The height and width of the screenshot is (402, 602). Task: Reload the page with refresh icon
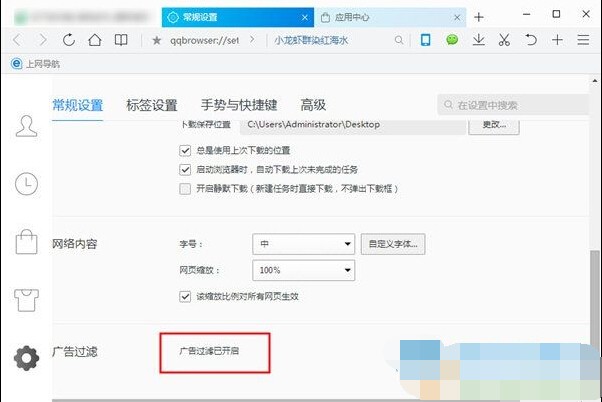[x=69, y=40]
